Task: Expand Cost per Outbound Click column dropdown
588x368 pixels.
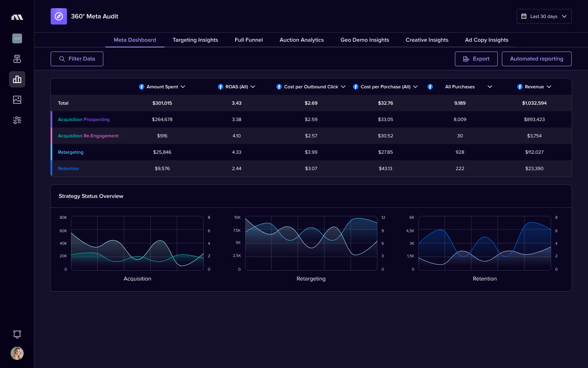Action: (x=343, y=87)
